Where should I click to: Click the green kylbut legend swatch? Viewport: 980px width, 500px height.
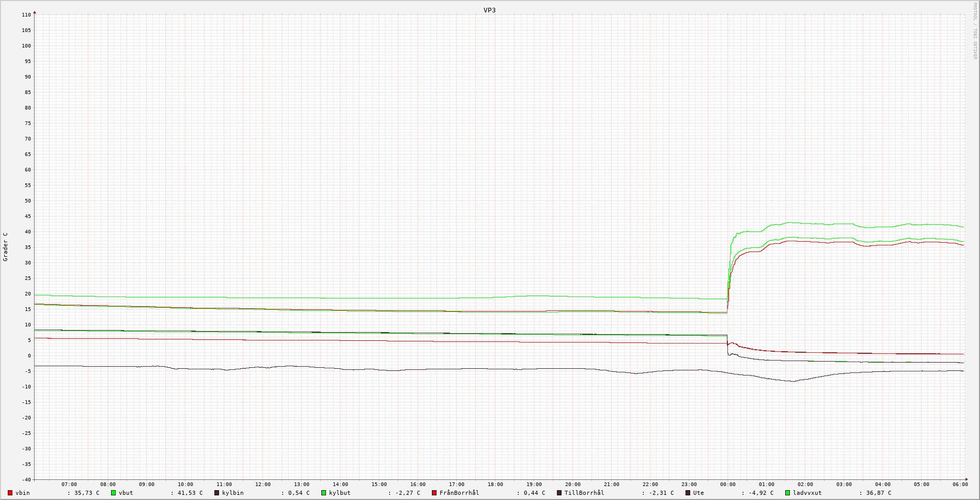[x=324, y=493]
